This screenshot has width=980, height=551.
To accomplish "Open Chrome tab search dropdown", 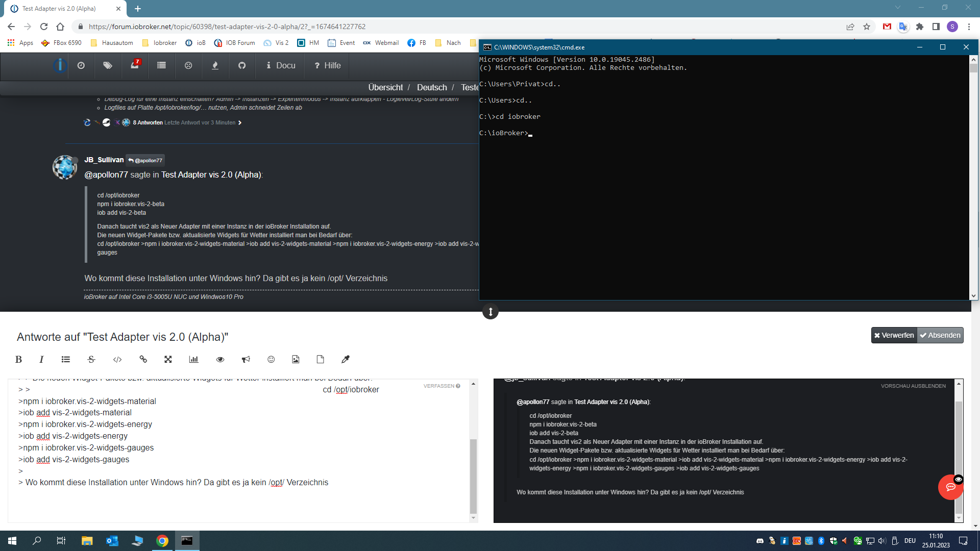I will coord(898,7).
